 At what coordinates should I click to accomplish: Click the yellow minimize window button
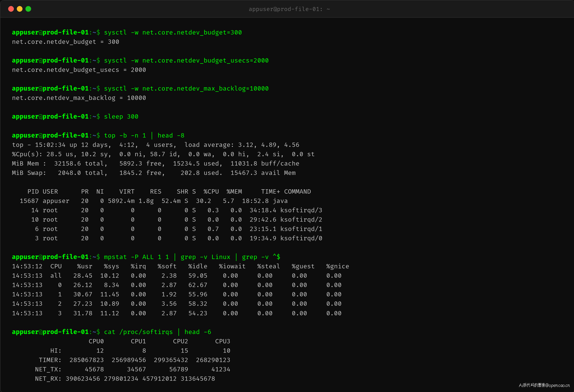[x=19, y=9]
